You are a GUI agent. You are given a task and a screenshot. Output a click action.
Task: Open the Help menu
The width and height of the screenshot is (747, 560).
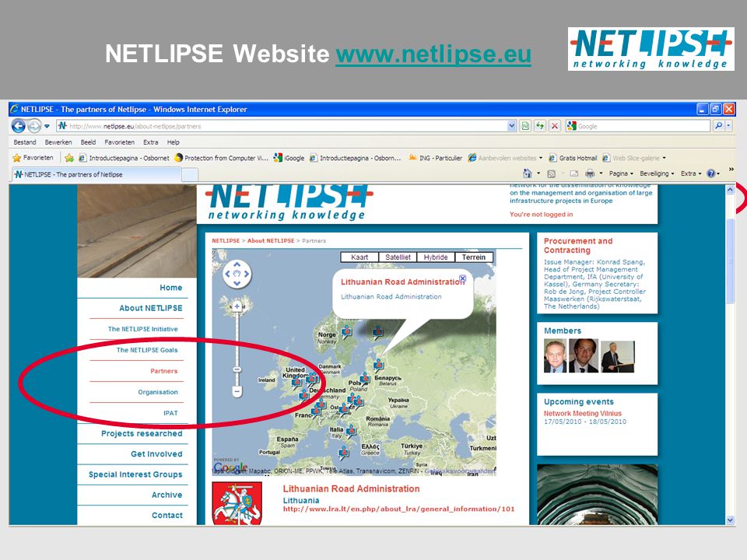tap(174, 142)
